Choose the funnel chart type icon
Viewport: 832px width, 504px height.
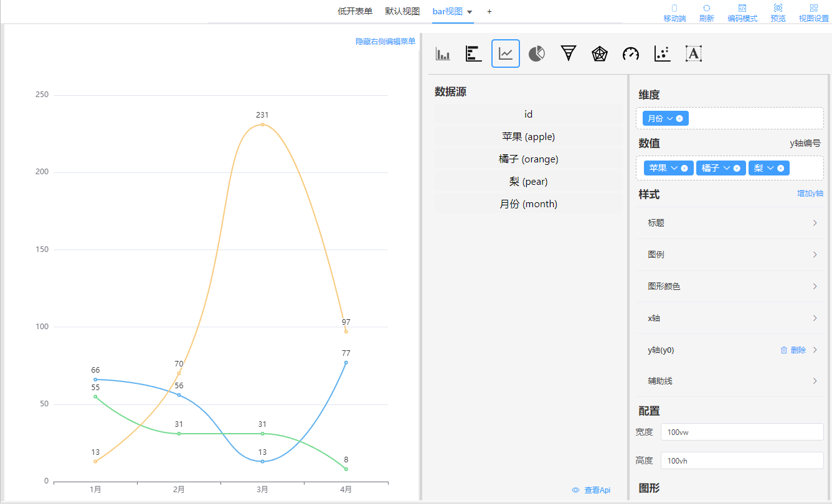click(568, 54)
